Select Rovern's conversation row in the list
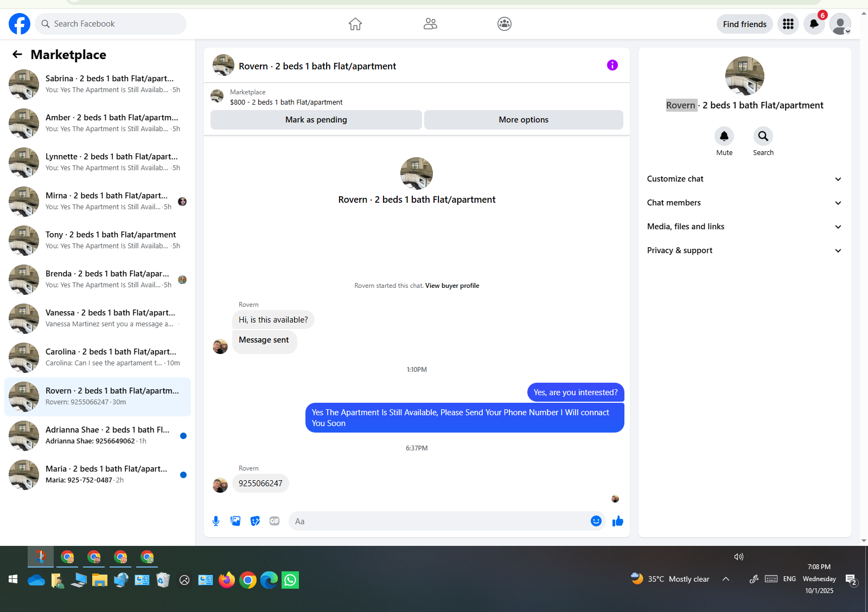Viewport: 868px width, 612px height. [98, 397]
